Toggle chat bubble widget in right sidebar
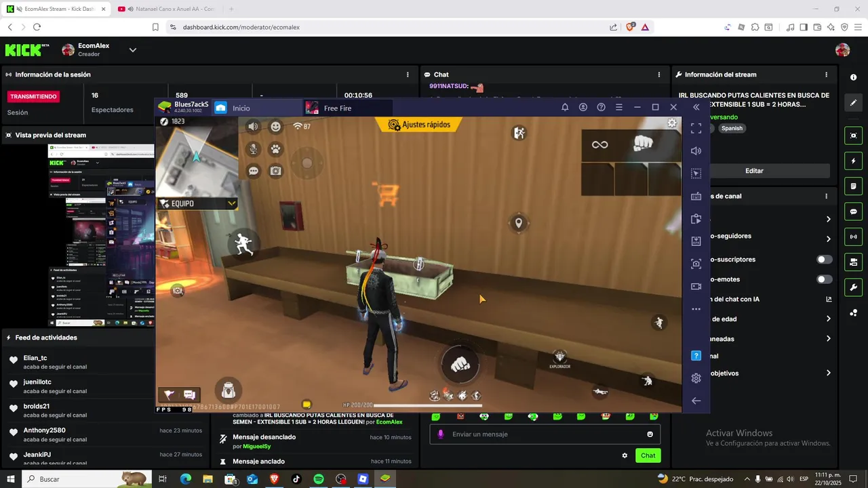The height and width of the screenshot is (488, 868). [x=853, y=211]
